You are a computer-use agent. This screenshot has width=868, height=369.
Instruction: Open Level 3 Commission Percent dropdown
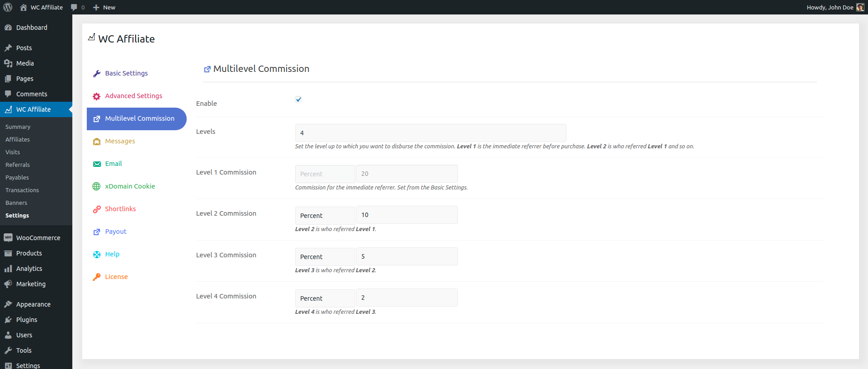pyautogui.click(x=325, y=256)
